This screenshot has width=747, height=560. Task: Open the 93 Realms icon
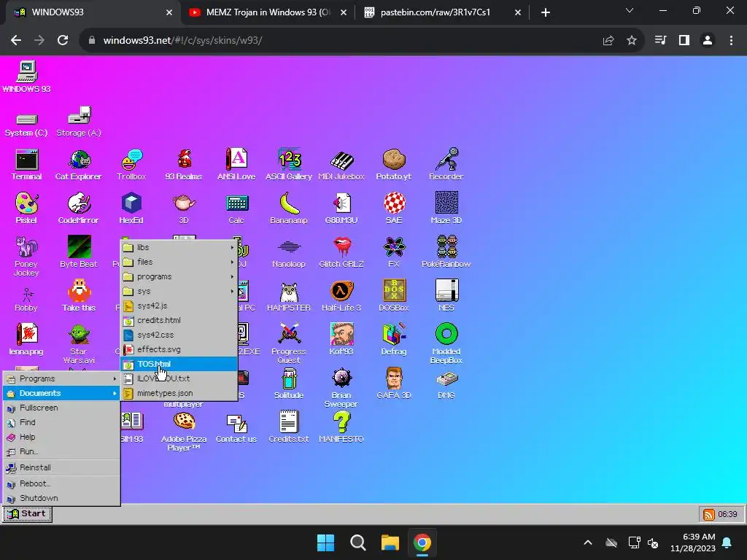coord(184,165)
